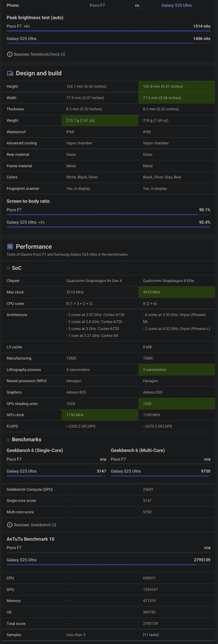
Task: Click the Less than 3 samples text
Action: pos(76,635)
